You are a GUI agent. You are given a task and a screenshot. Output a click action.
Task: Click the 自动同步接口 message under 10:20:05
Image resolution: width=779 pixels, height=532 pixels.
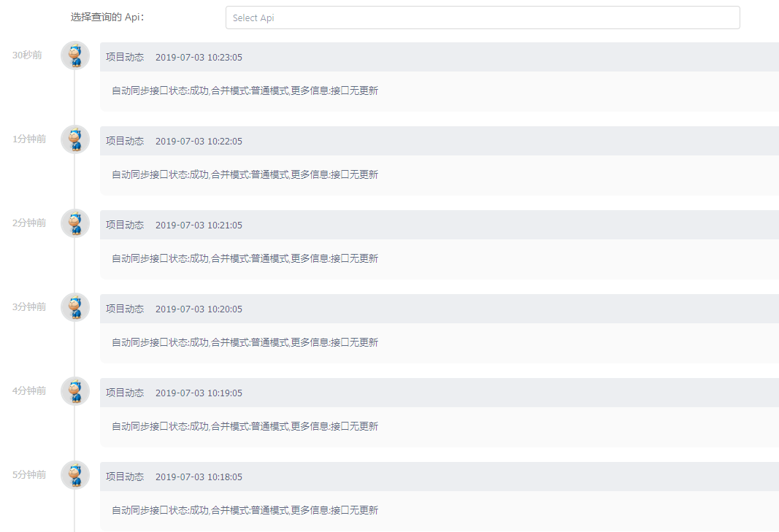pos(243,342)
